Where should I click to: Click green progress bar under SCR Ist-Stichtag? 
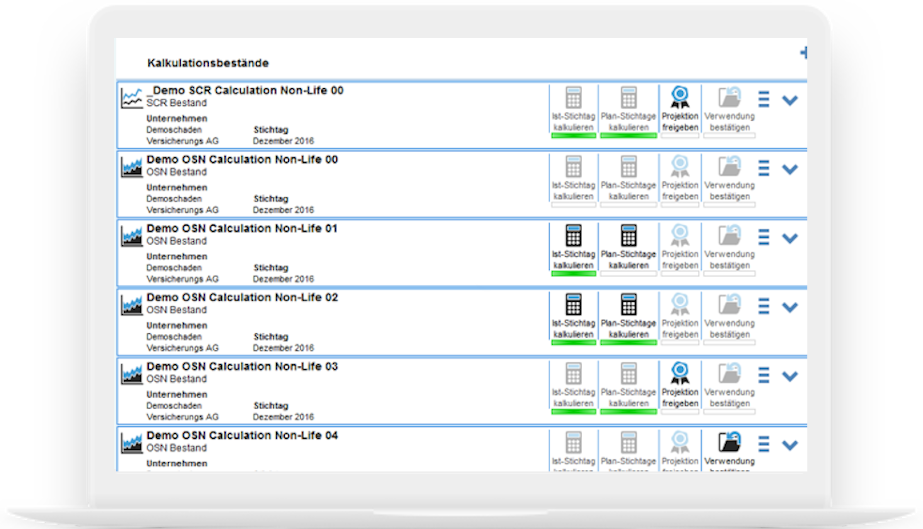[573, 135]
